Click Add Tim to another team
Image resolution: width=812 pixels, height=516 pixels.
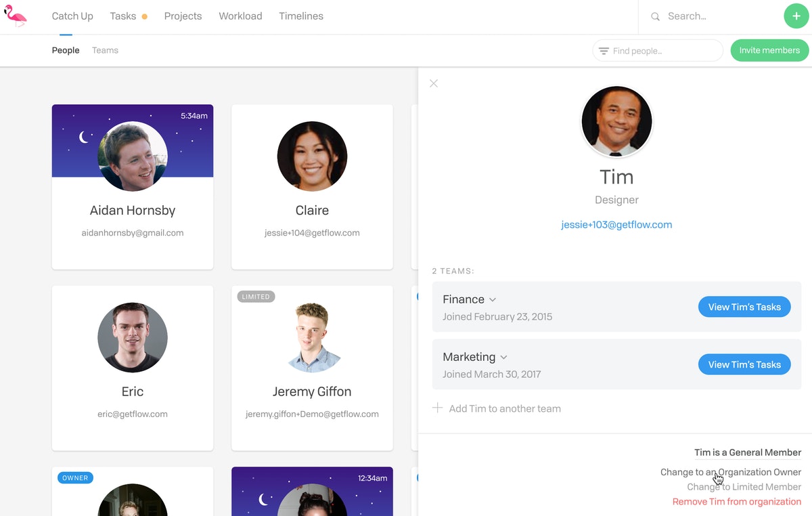click(505, 408)
